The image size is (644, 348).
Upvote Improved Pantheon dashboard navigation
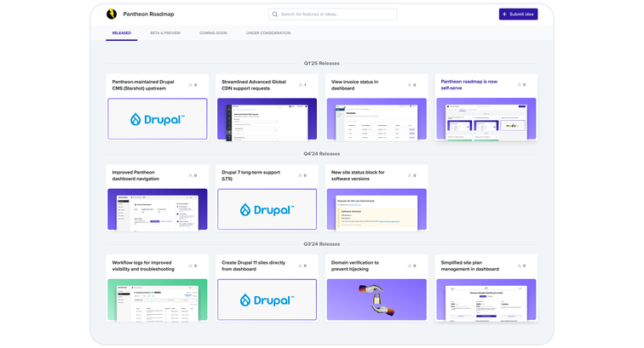[192, 176]
